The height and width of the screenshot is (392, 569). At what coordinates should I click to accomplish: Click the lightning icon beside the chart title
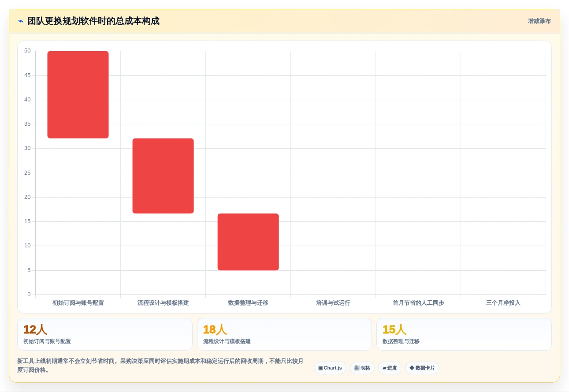click(x=21, y=21)
